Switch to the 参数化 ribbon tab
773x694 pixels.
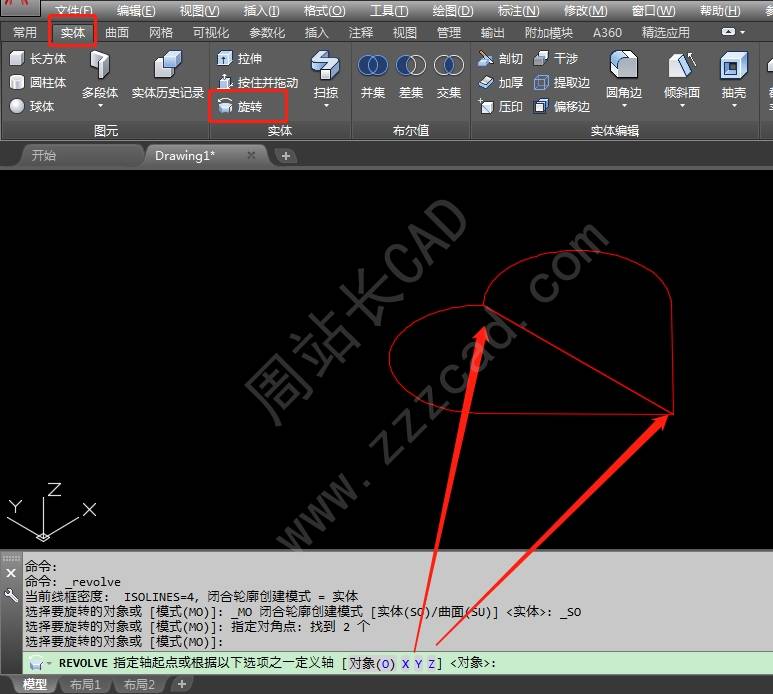point(267,33)
